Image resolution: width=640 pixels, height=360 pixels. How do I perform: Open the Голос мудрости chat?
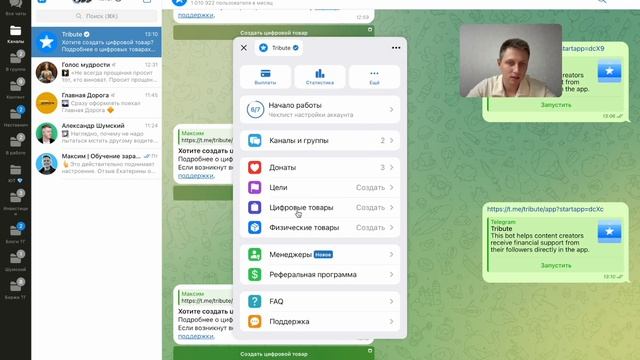(x=97, y=72)
